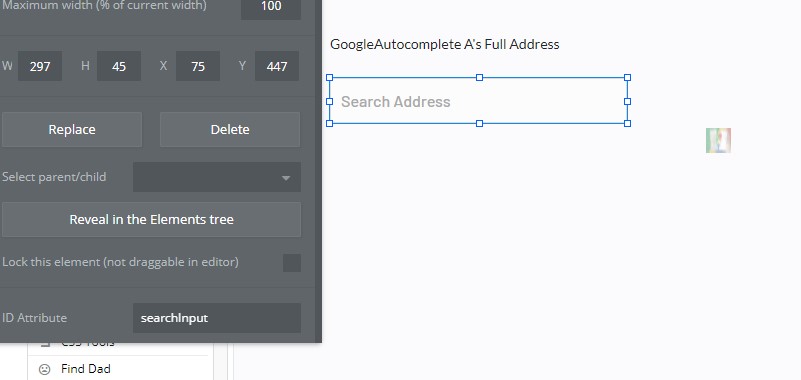Click the Replace button
This screenshot has height=380, width=801.
click(72, 130)
